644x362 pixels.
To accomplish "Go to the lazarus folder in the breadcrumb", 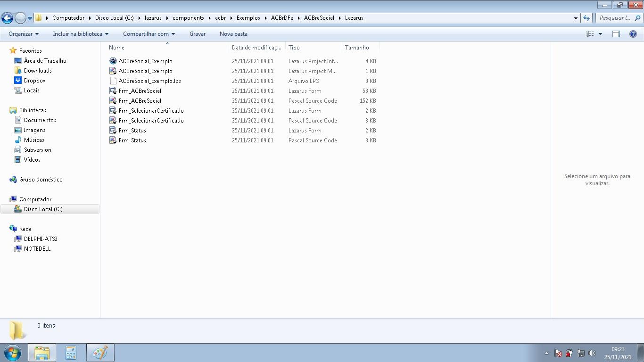I will (153, 18).
